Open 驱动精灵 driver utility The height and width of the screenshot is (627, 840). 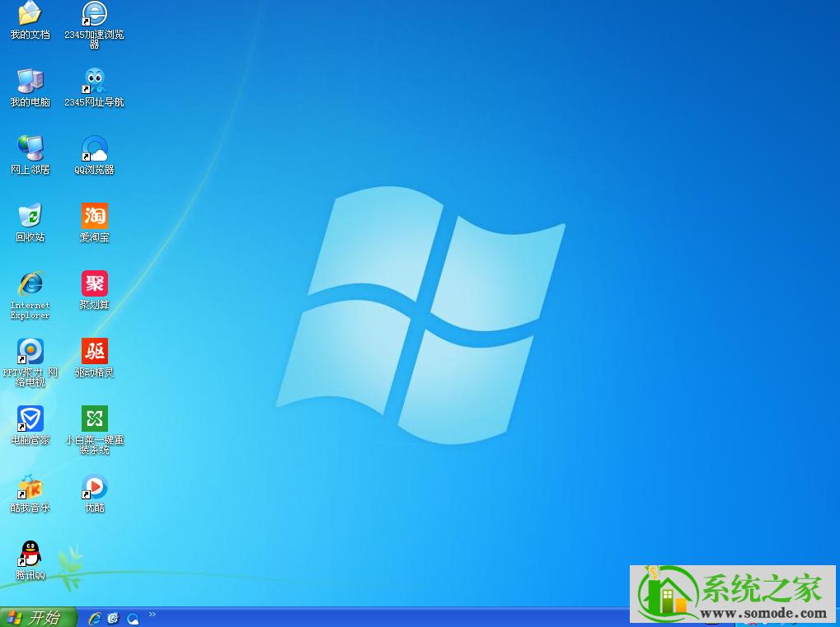click(93, 350)
